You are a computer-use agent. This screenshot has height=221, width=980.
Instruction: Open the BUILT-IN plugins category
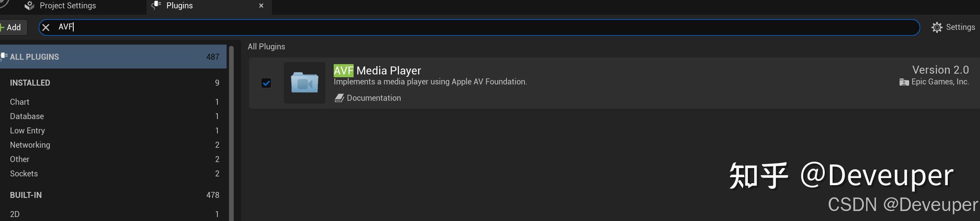(26, 195)
